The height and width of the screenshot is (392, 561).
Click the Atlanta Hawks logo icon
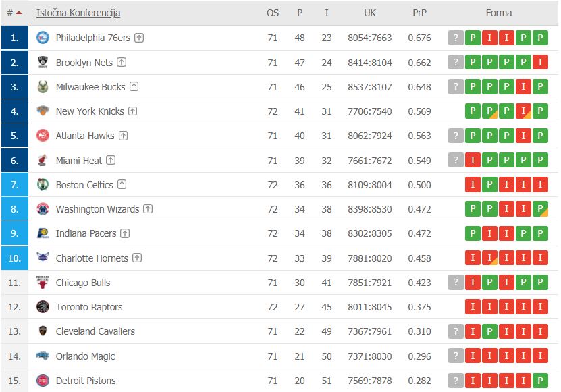[x=43, y=136]
